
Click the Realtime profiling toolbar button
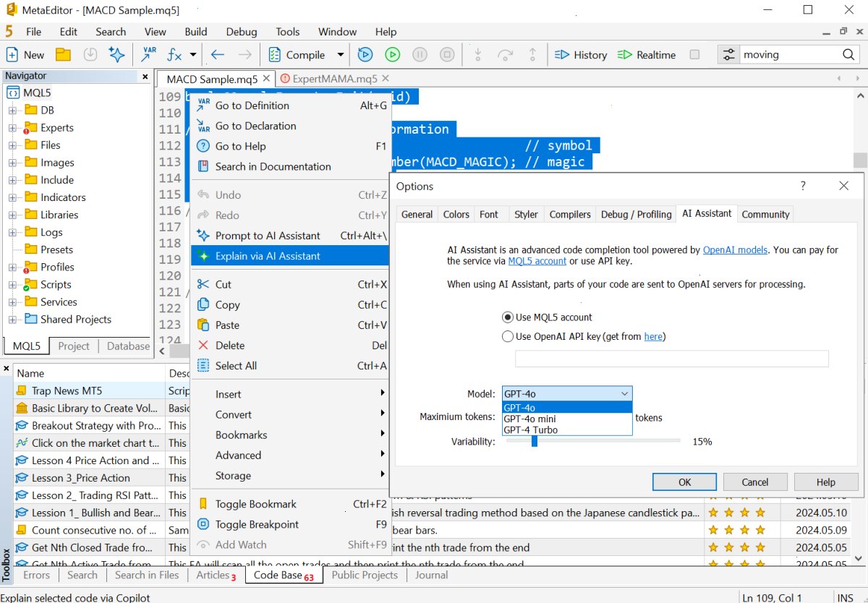click(x=647, y=55)
